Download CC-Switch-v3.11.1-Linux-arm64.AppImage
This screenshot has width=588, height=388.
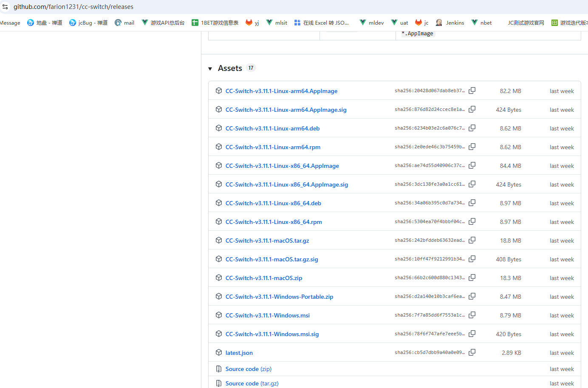pos(281,91)
